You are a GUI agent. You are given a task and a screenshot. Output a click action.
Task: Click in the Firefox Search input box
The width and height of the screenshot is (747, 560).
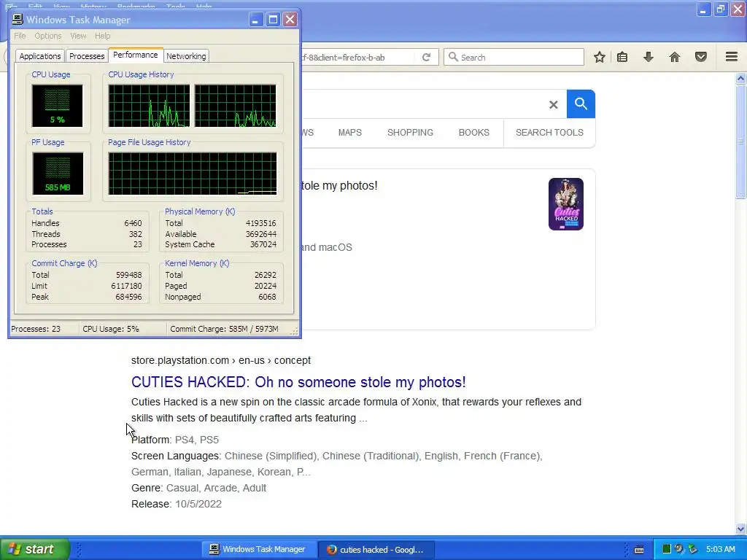pos(514,57)
